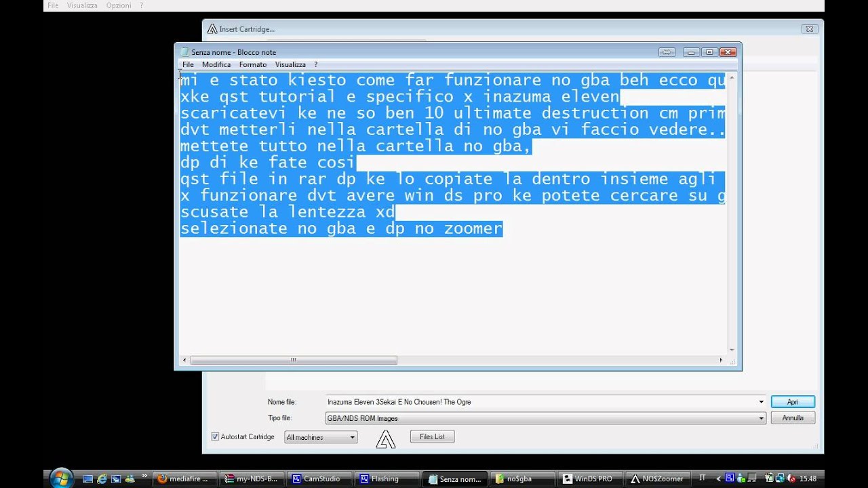Image resolution: width=868 pixels, height=488 pixels.
Task: Click text line 'selezionate no gba e dp no zoomer'
Action: (342, 228)
